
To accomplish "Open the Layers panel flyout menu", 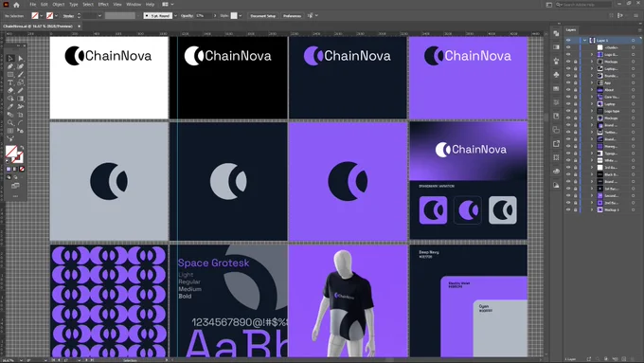I will tap(639, 29).
